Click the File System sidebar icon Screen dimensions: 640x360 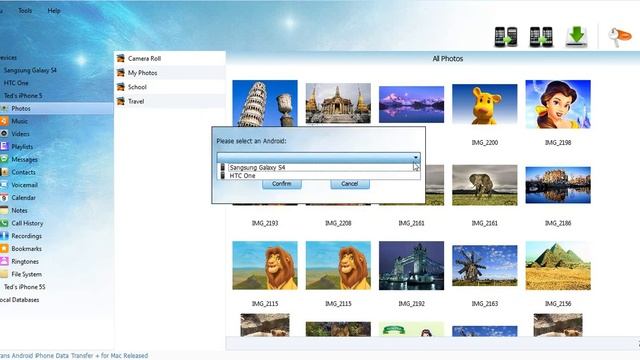coord(4,274)
